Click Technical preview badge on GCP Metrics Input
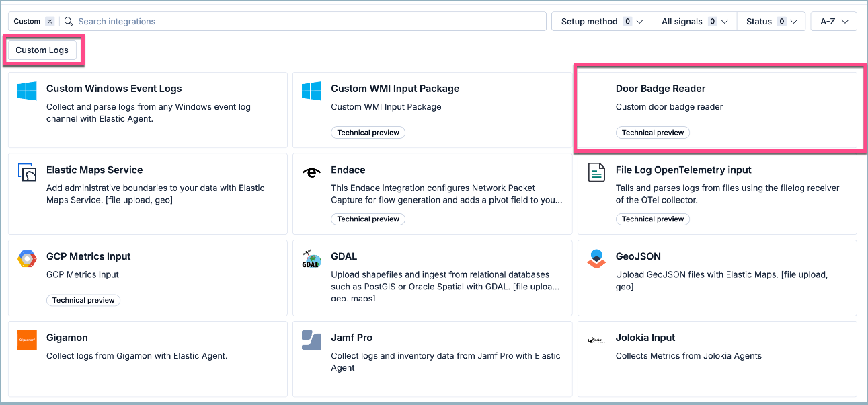 click(83, 300)
